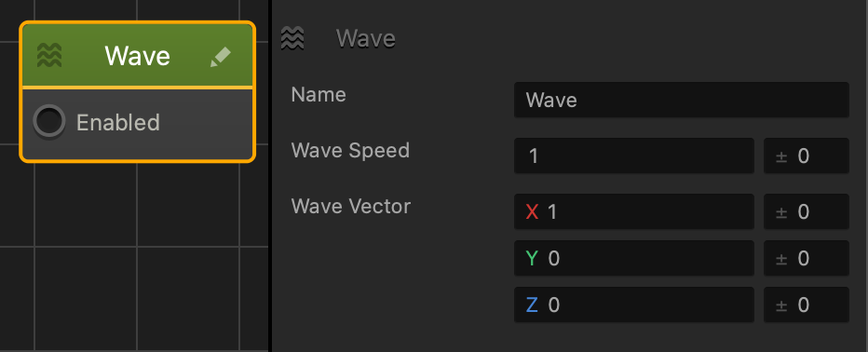Click the Wave Speed value field

634,156
